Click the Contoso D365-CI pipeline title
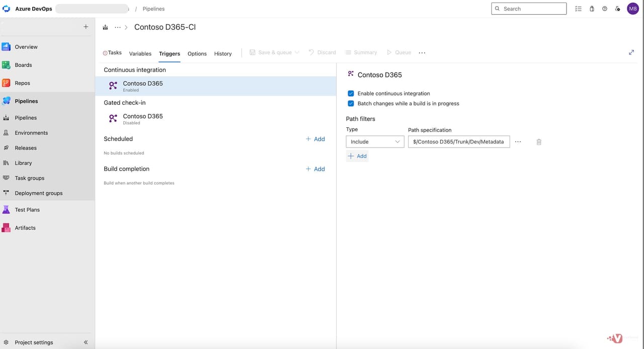The height and width of the screenshot is (349, 644). [165, 27]
